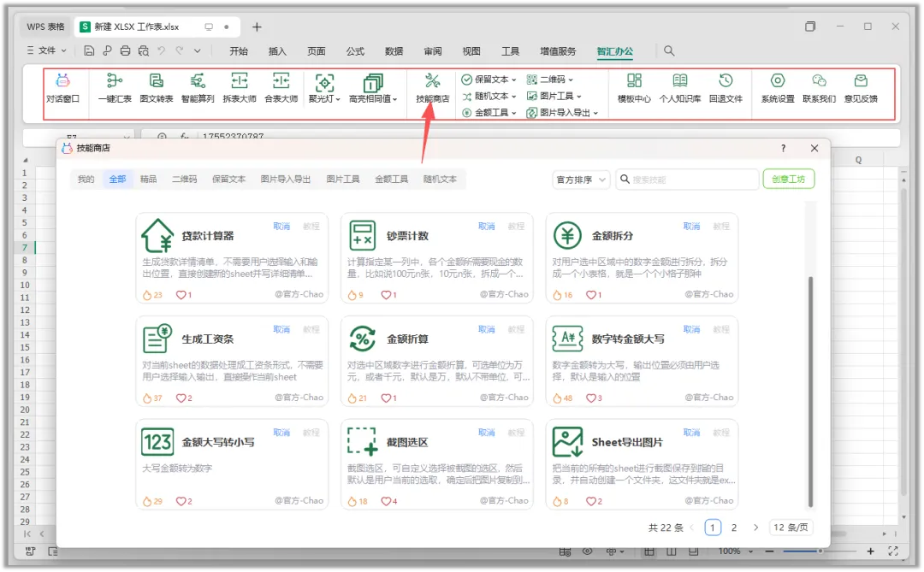Click the next page arrow
This screenshot has width=924, height=572.
(756, 528)
